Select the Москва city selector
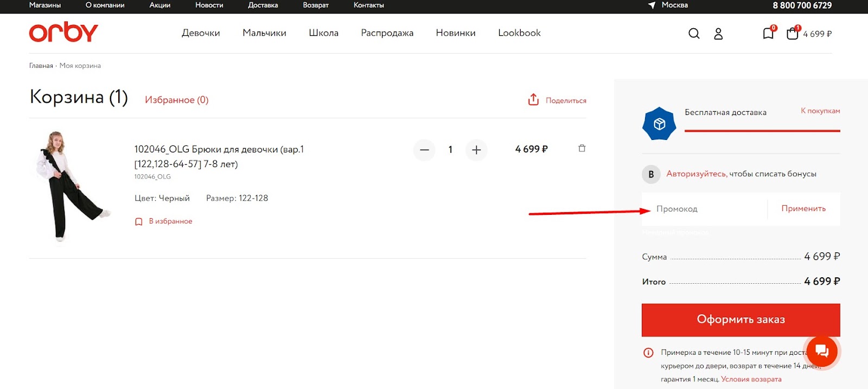Image resolution: width=868 pixels, height=389 pixels. [x=675, y=5]
